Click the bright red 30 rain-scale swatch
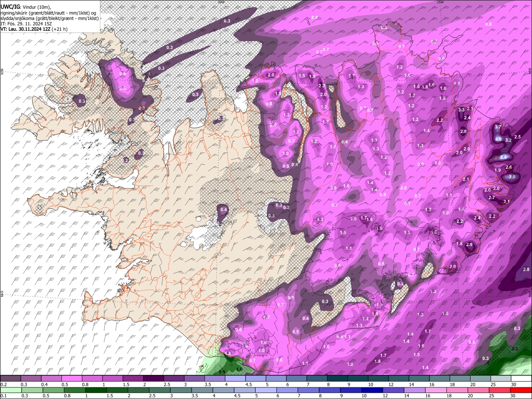The image size is (532, 399). click(x=521, y=390)
